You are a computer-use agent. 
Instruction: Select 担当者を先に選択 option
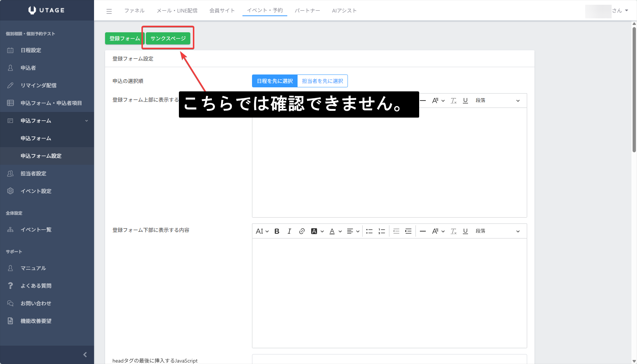[323, 81]
